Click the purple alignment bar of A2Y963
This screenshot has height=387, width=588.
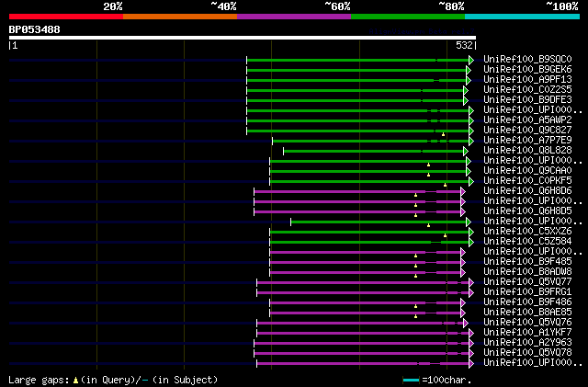point(361,344)
